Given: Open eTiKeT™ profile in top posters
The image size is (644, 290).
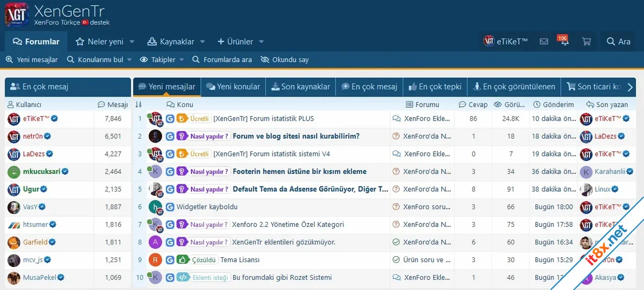Looking at the screenshot, I should point(36,118).
